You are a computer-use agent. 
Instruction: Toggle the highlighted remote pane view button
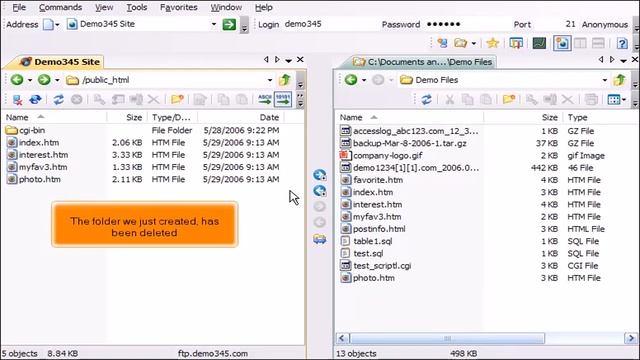(562, 43)
